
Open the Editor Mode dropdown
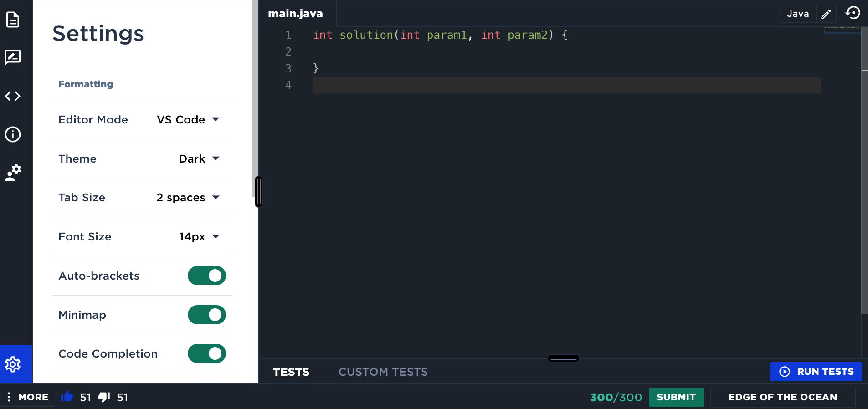point(188,120)
